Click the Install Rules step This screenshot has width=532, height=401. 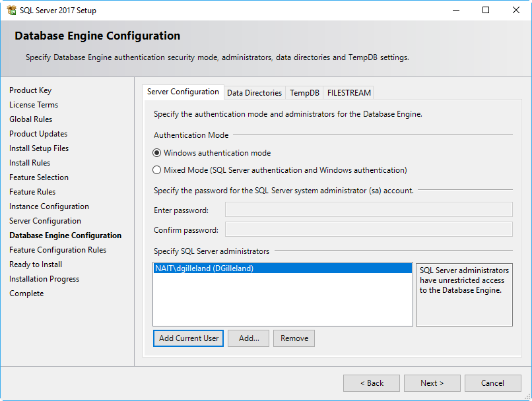(30, 163)
